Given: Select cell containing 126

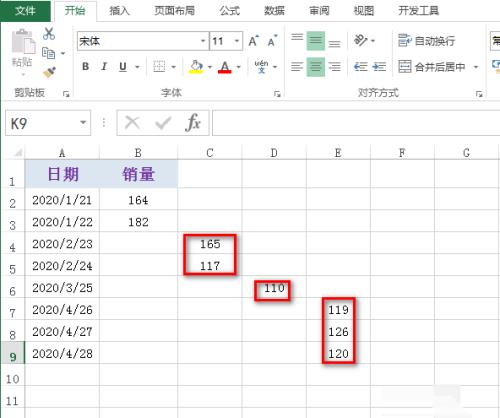Looking at the screenshot, I should [338, 332].
